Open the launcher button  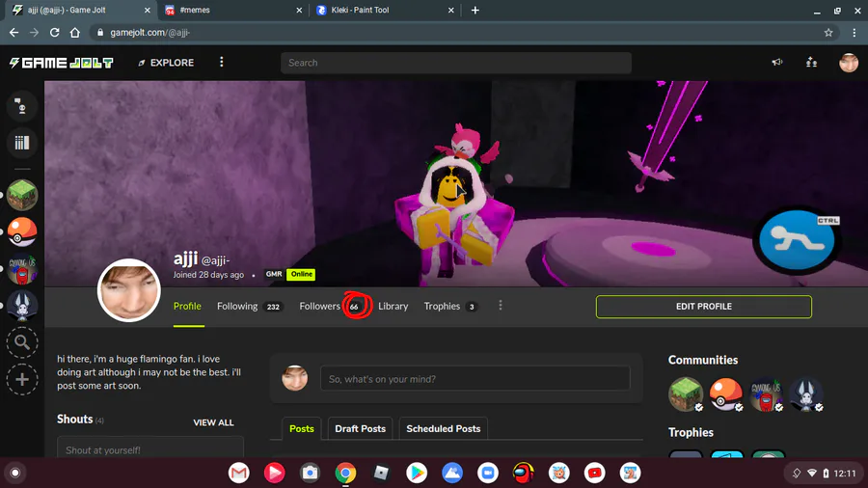pos(14,474)
